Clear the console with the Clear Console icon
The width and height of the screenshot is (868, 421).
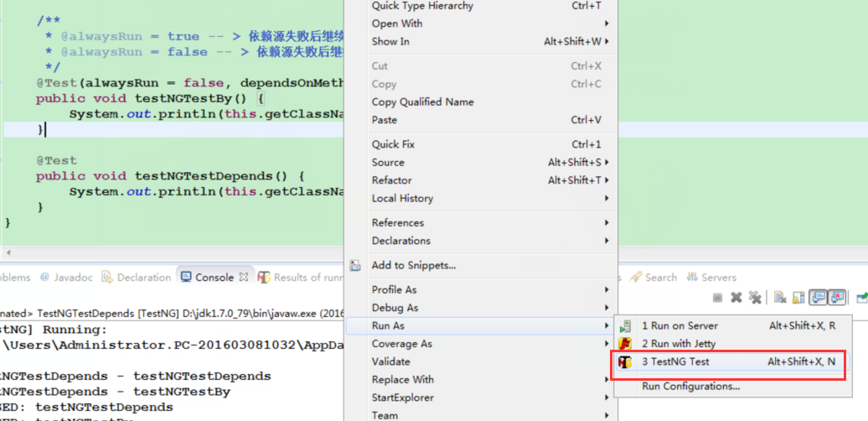(x=780, y=298)
